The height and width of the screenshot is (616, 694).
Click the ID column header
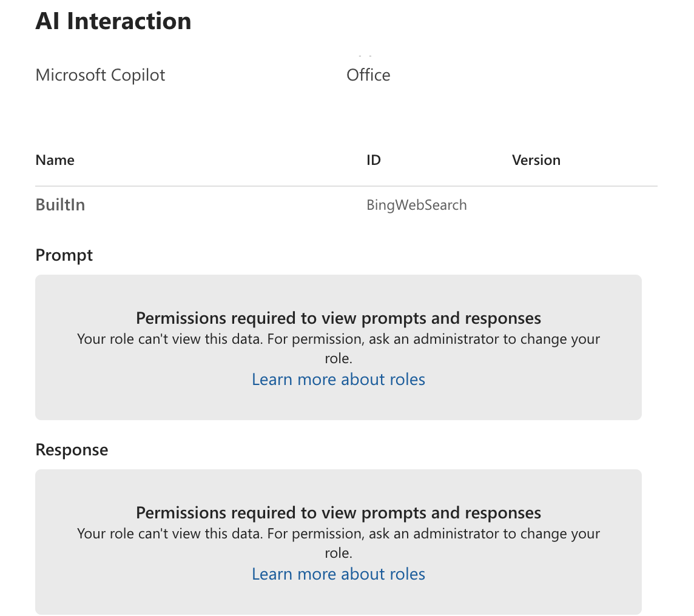374,160
